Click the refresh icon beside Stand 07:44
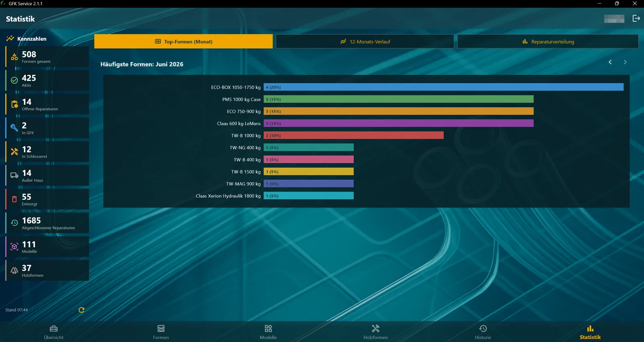 pyautogui.click(x=81, y=310)
